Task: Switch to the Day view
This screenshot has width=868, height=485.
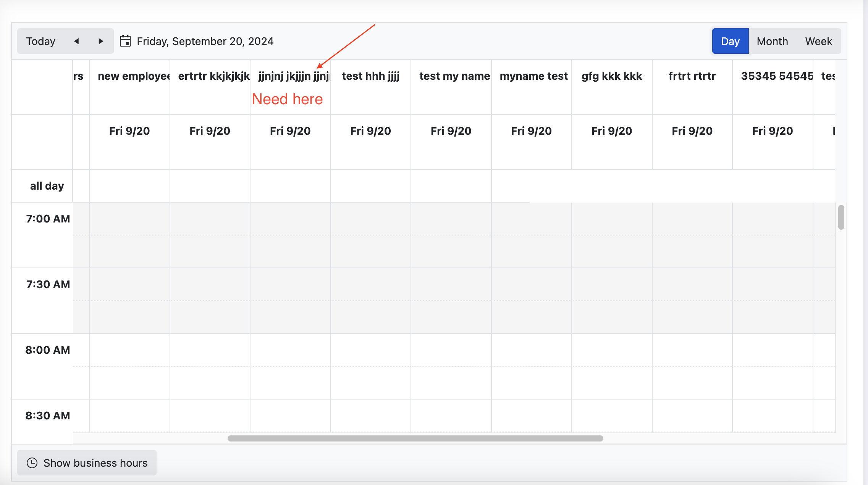Action: click(x=730, y=41)
